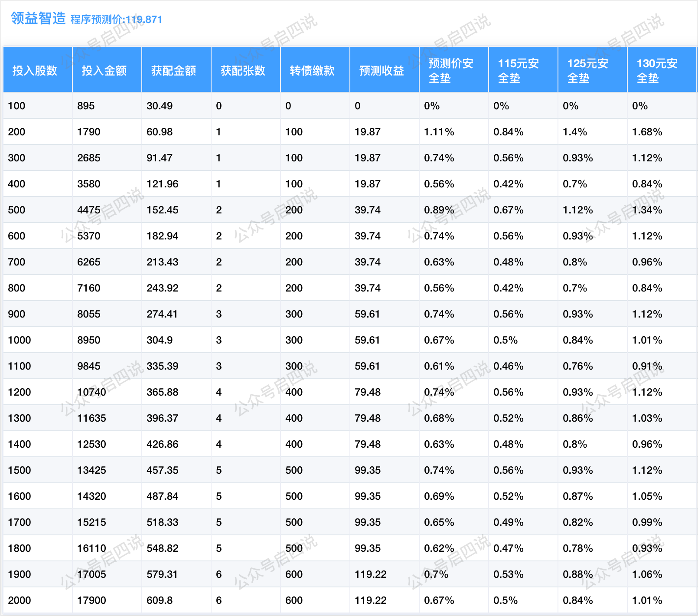Select the 130元安全垫 column header

[x=657, y=70]
